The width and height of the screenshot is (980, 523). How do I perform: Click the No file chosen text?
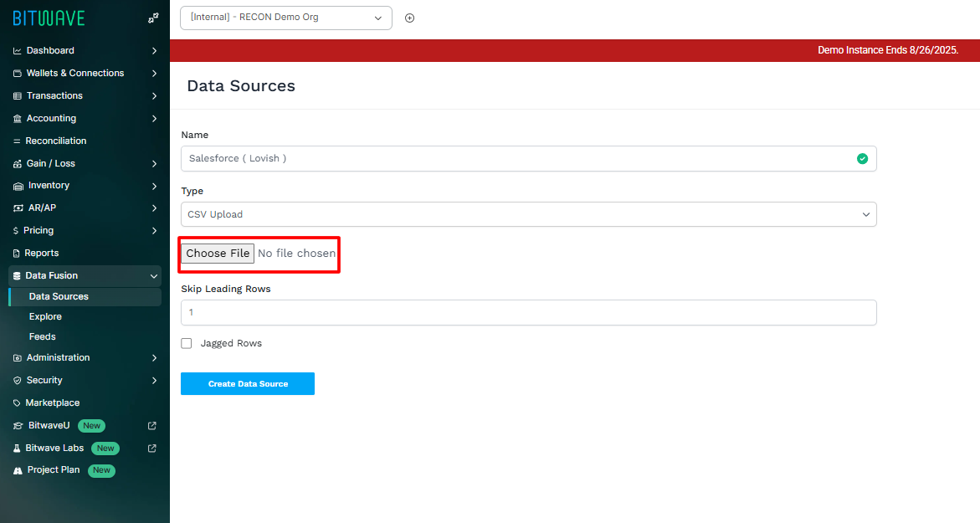(297, 253)
